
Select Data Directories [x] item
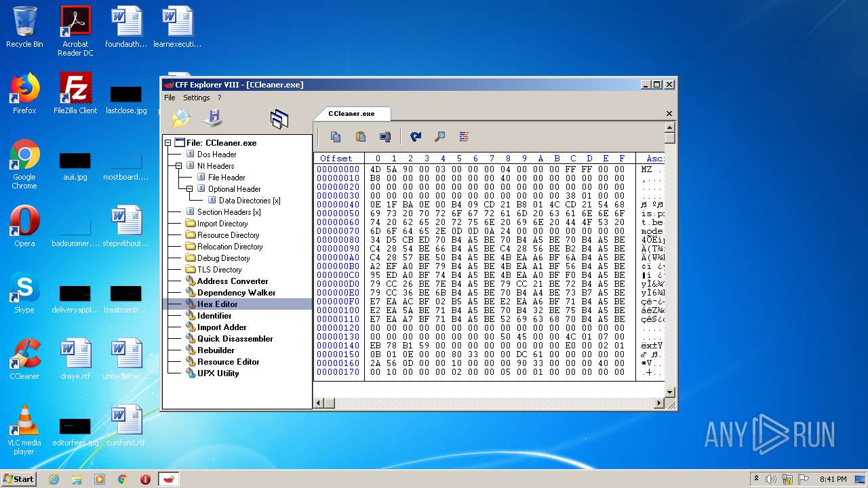pos(250,201)
